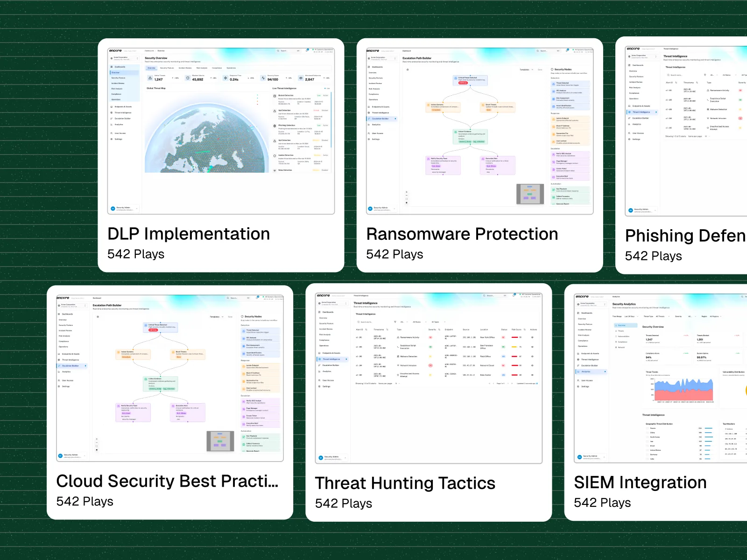The width and height of the screenshot is (747, 560).
Task: Switch to Compliance tab in DLP Implementation
Action: point(217,68)
